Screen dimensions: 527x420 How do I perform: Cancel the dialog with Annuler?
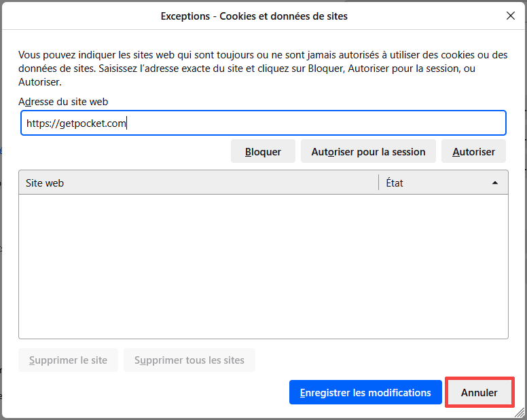(479, 392)
